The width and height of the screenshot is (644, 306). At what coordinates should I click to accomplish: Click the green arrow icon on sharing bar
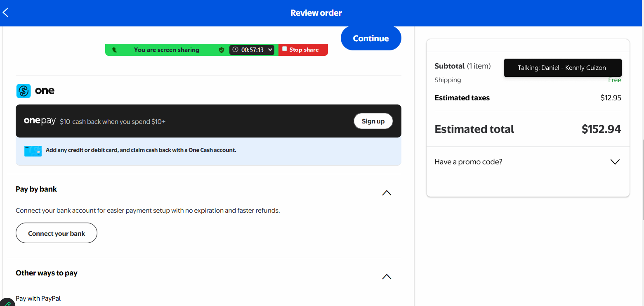pos(115,50)
